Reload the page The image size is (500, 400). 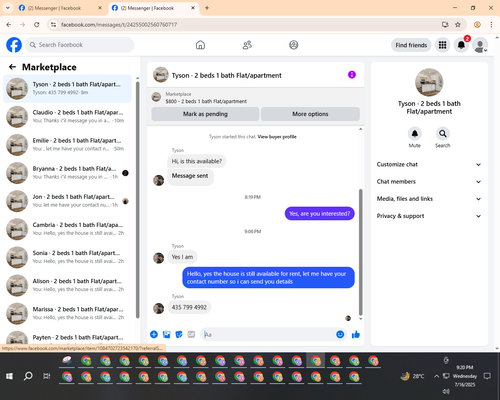tap(37, 24)
